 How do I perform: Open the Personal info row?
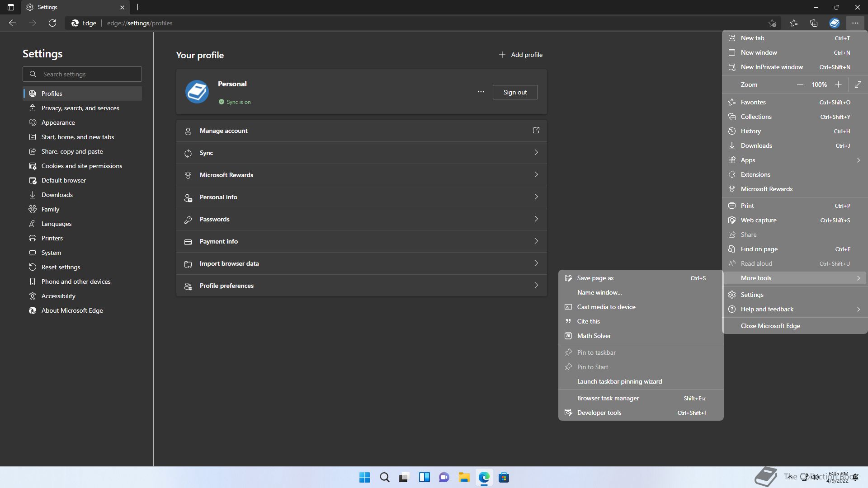pyautogui.click(x=362, y=197)
